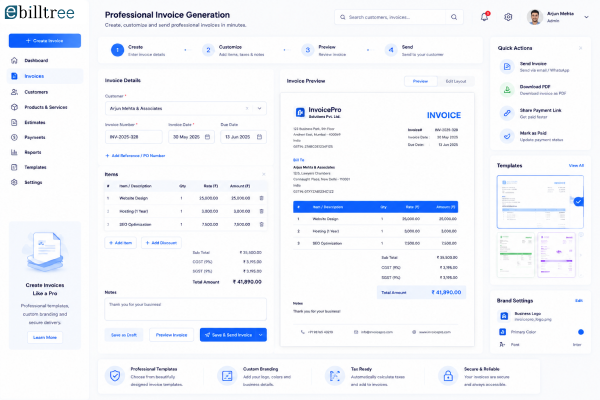Click the billtree logo

[x=40, y=12]
